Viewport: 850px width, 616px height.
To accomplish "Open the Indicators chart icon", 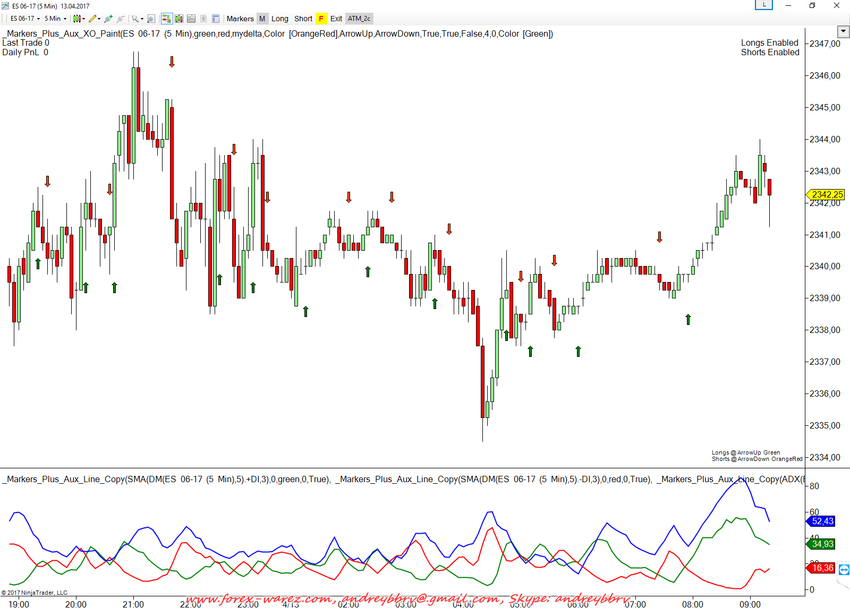I will (x=191, y=19).
